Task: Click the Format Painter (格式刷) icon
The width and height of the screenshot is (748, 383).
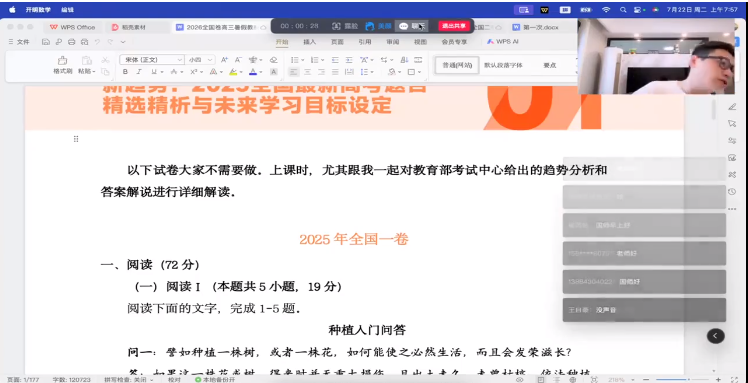Action: pos(62,61)
